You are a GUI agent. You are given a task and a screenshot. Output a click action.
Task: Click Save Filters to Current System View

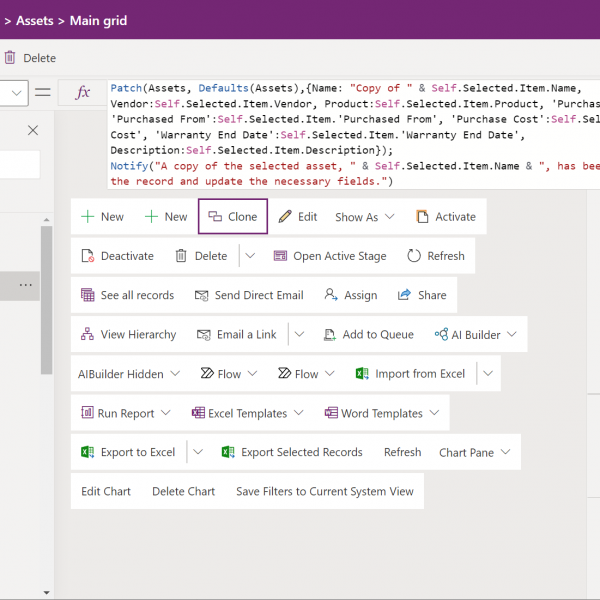(325, 491)
